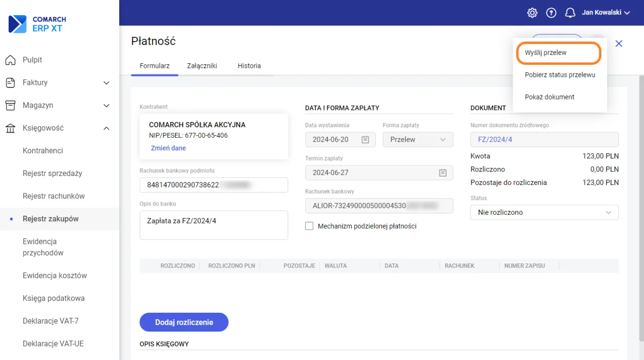
Task: Open the notifications bell
Action: (x=570, y=13)
